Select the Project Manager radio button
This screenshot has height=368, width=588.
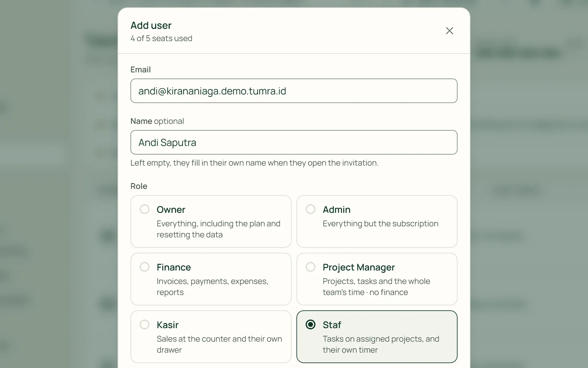tap(311, 267)
